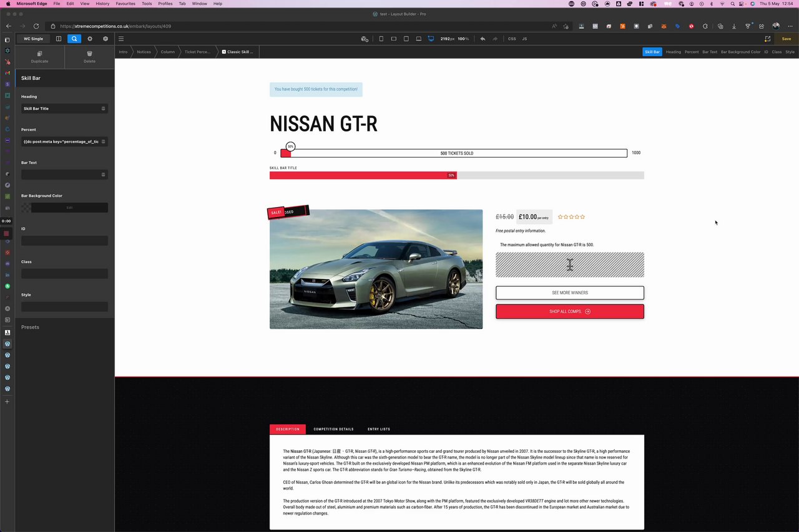Image resolution: width=799 pixels, height=532 pixels.
Task: Open the builder settings gear
Action: [x=90, y=39]
